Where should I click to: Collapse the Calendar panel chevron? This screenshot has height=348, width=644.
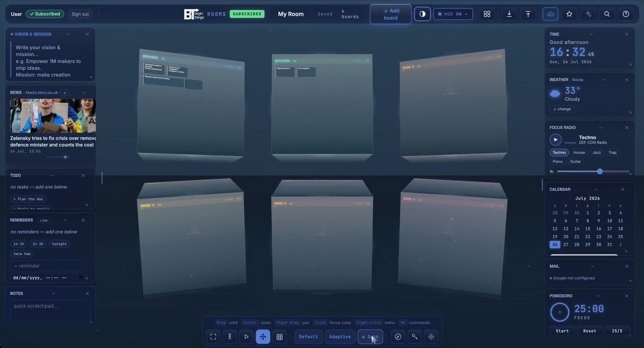point(596,189)
